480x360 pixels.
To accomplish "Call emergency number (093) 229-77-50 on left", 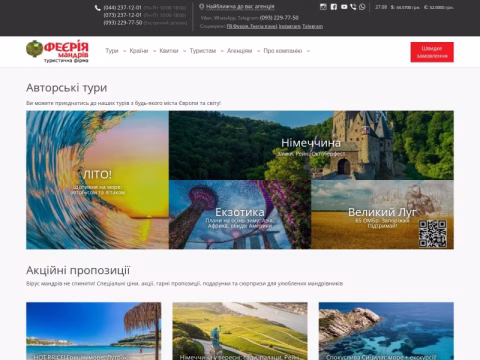I will coord(123,23).
